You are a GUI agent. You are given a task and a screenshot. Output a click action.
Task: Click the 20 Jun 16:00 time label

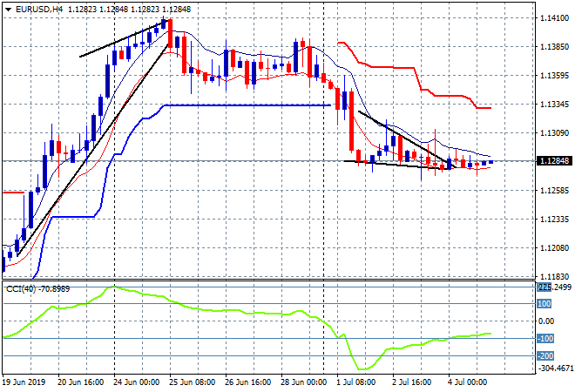pos(81,382)
